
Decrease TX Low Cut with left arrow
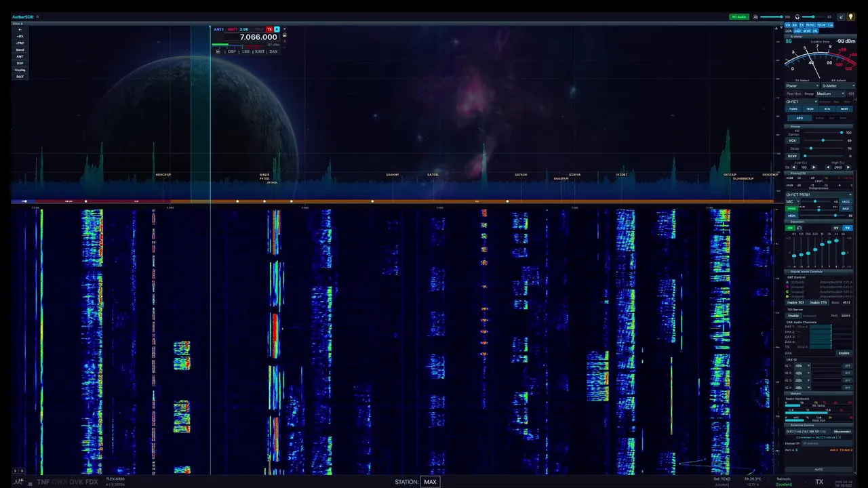tap(794, 167)
